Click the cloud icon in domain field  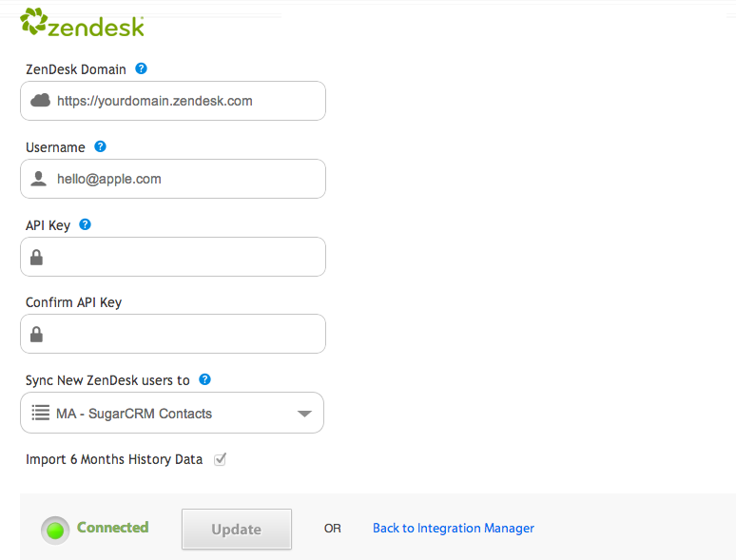click(x=40, y=100)
